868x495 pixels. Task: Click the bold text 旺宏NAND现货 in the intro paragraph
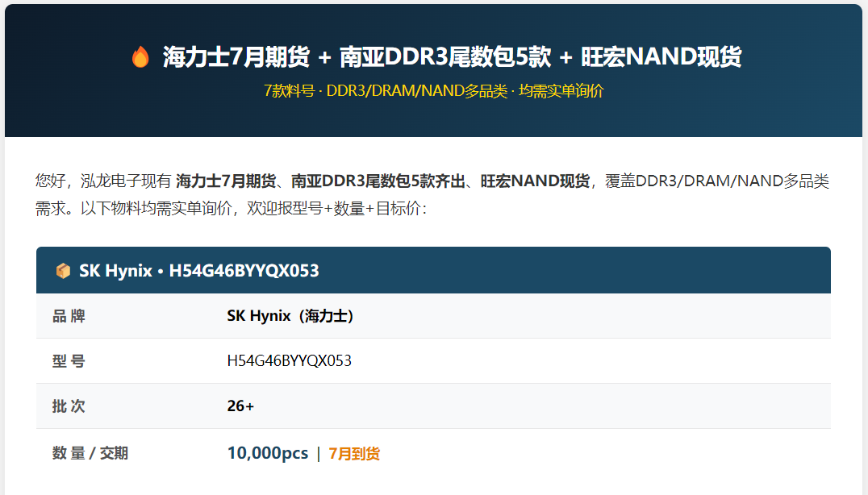(535, 181)
